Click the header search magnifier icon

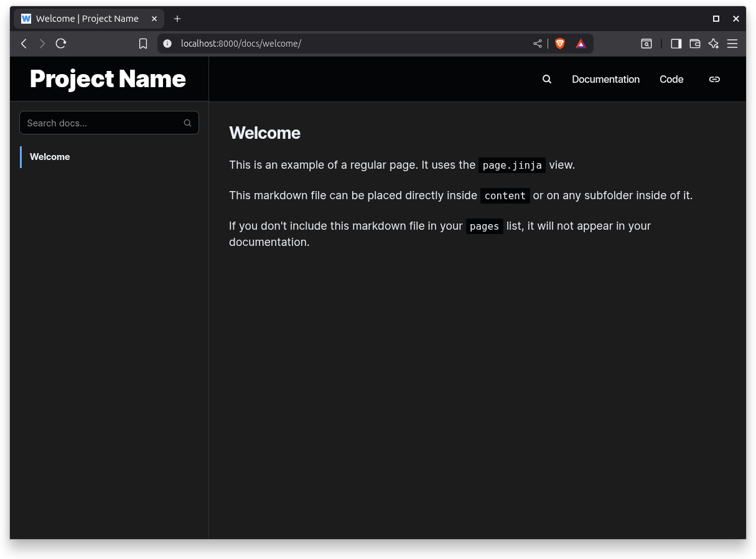click(547, 79)
